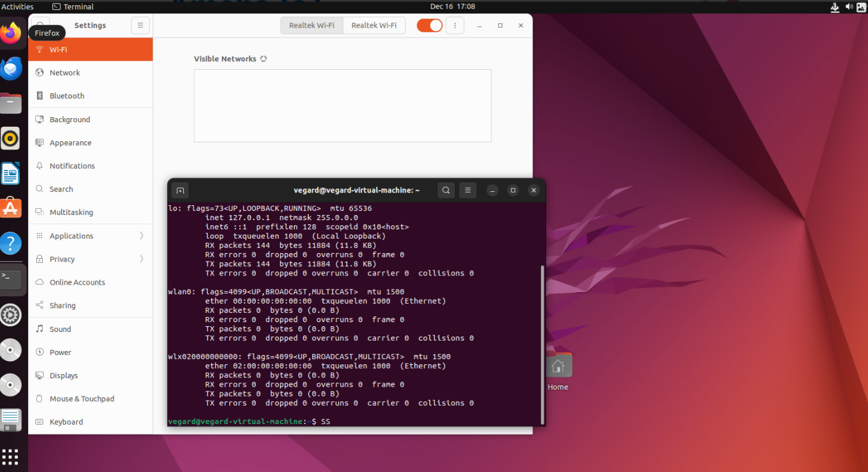This screenshot has width=868, height=472.
Task: Open a new terminal tab
Action: (x=180, y=190)
